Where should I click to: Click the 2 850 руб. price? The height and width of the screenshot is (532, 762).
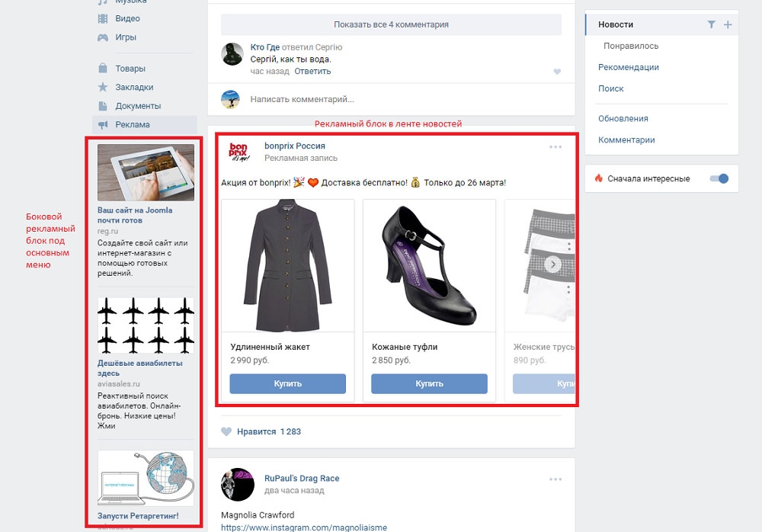click(x=391, y=361)
